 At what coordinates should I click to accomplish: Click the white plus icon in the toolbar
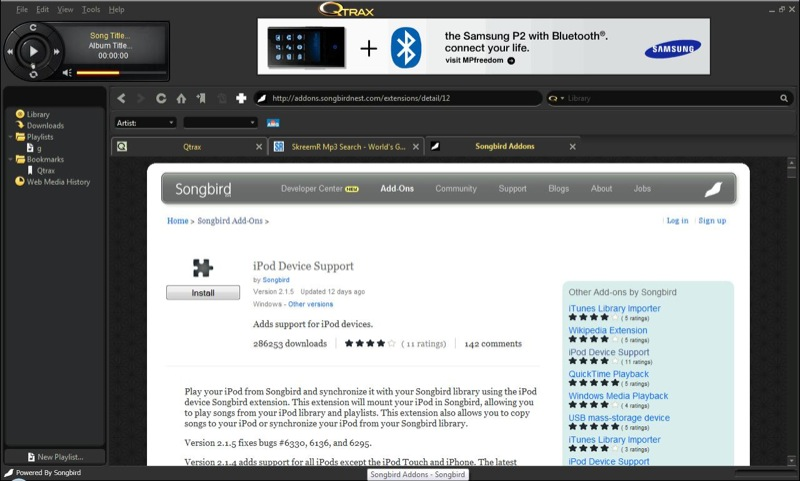coord(241,98)
